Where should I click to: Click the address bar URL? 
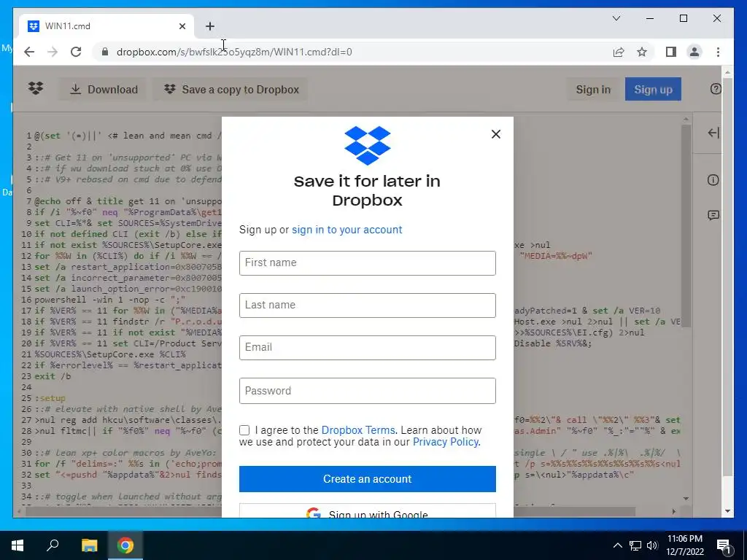(x=234, y=52)
